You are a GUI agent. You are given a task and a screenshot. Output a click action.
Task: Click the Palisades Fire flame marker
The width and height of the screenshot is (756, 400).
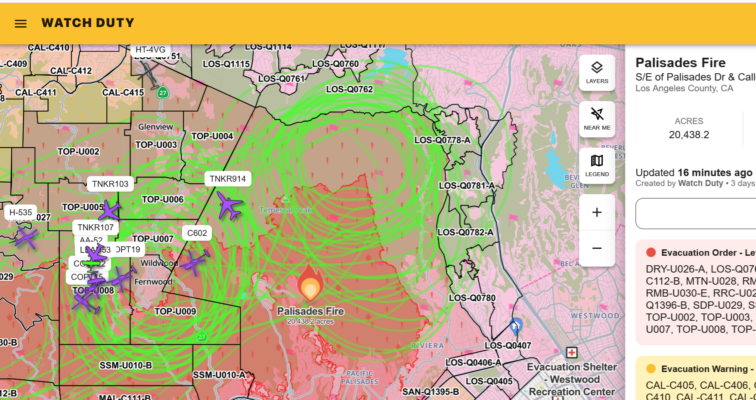[310, 288]
